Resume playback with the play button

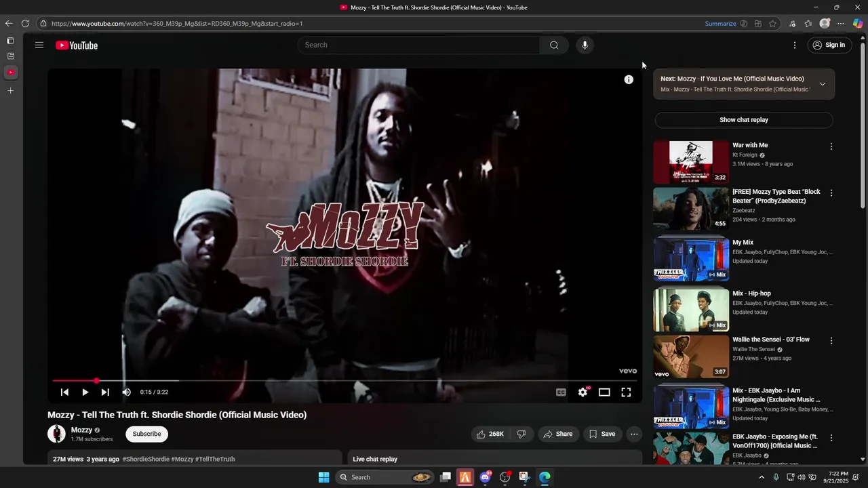pos(85,392)
